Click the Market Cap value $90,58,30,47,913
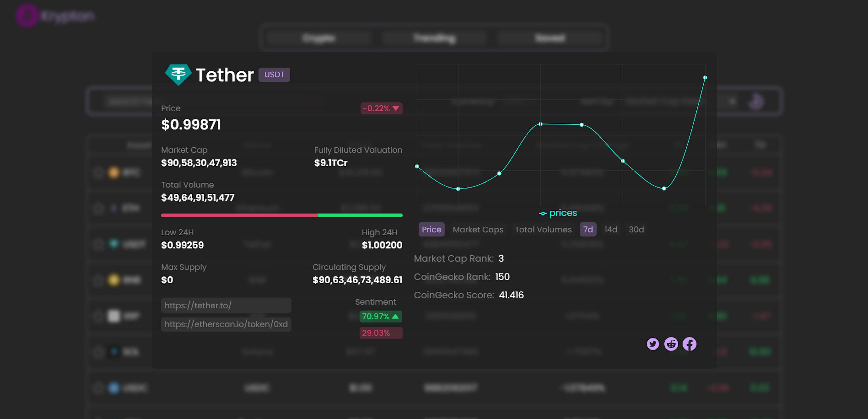The height and width of the screenshot is (419, 868). 199,163
